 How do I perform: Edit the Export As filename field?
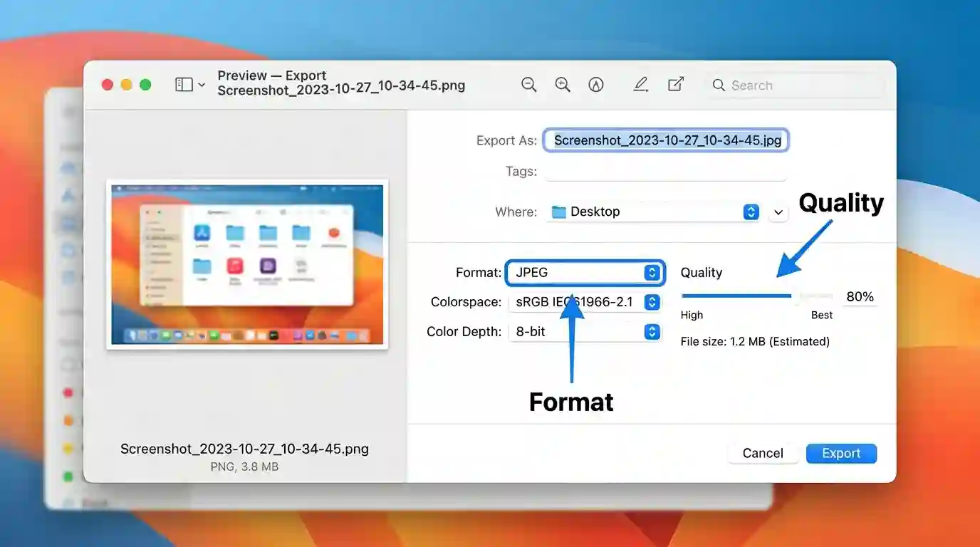point(667,140)
